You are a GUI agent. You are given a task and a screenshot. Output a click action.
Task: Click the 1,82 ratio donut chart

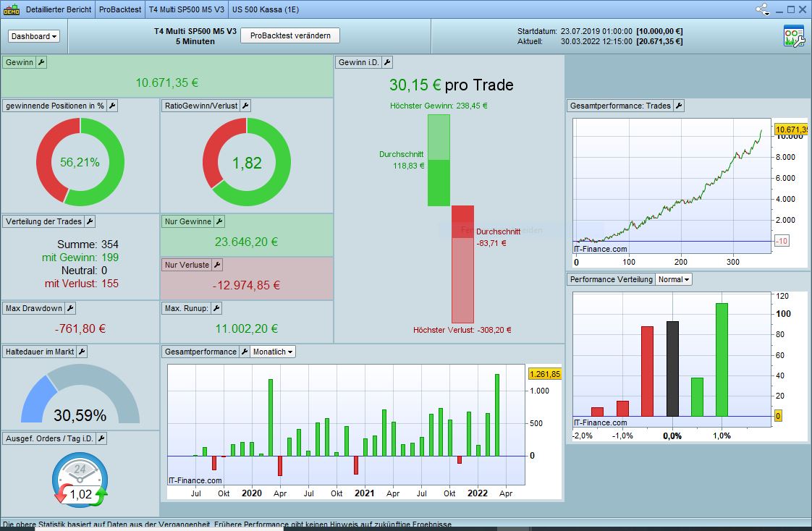tap(247, 162)
